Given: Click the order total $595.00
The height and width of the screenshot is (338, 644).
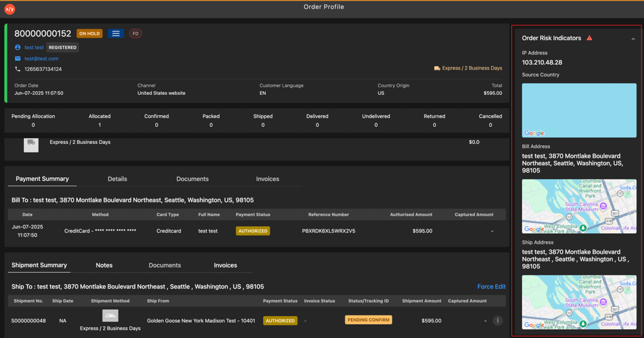Looking at the screenshot, I should [x=493, y=93].
